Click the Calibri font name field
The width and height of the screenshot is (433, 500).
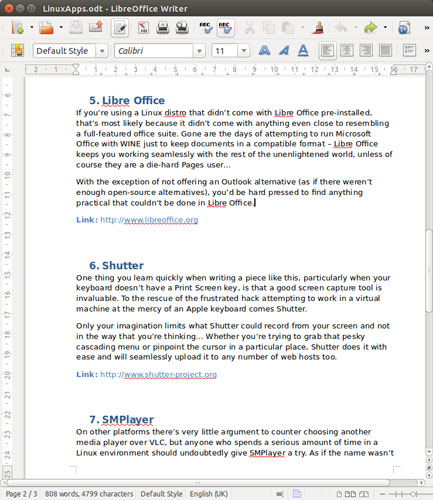[x=154, y=51]
